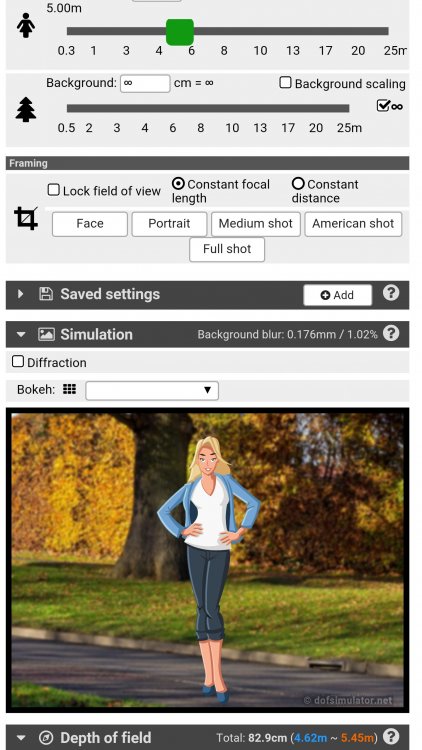Screen dimensions: 422x750
Task: Enable Lock field of view
Action: pos(54,190)
